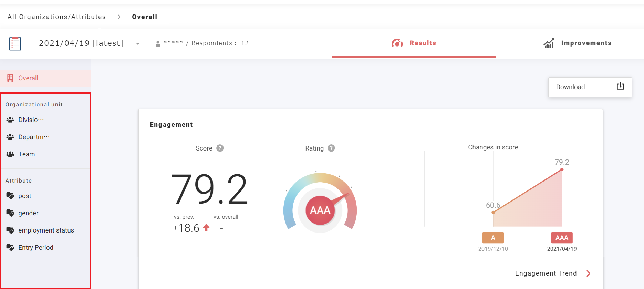Click the help icon next to Rating
The image size is (644, 289).
(331, 148)
